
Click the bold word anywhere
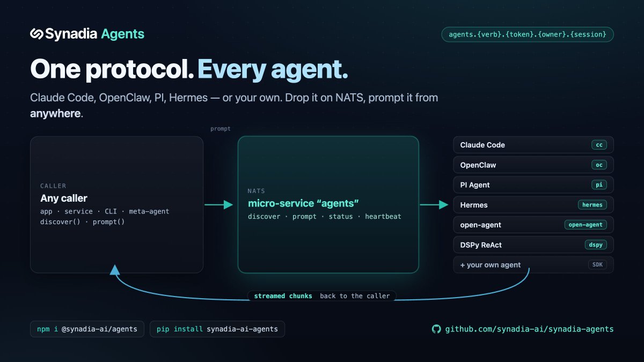point(55,114)
